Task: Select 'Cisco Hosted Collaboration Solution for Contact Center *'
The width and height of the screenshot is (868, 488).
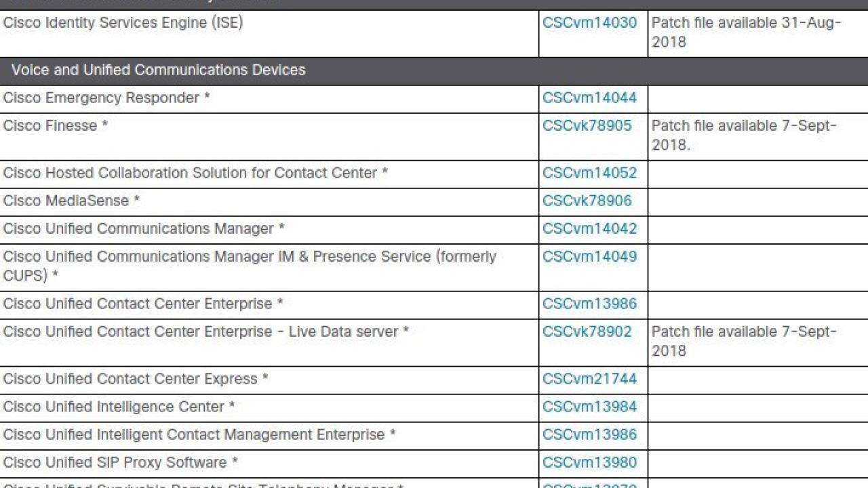Action: point(195,173)
